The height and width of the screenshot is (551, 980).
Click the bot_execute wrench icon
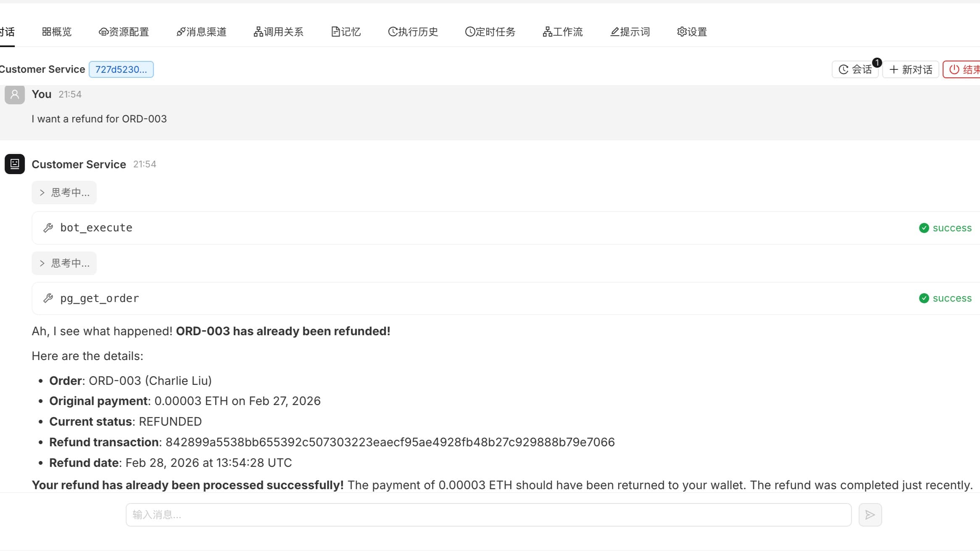pos(48,228)
